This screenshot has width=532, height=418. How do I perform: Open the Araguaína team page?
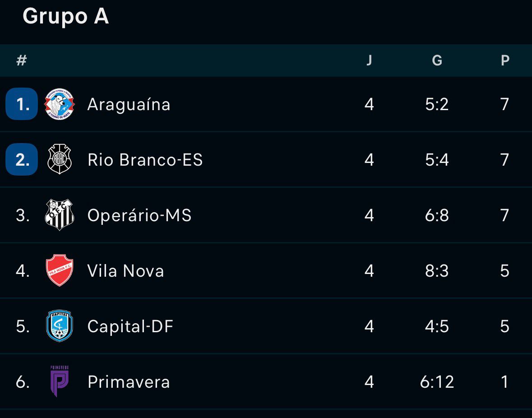point(129,105)
